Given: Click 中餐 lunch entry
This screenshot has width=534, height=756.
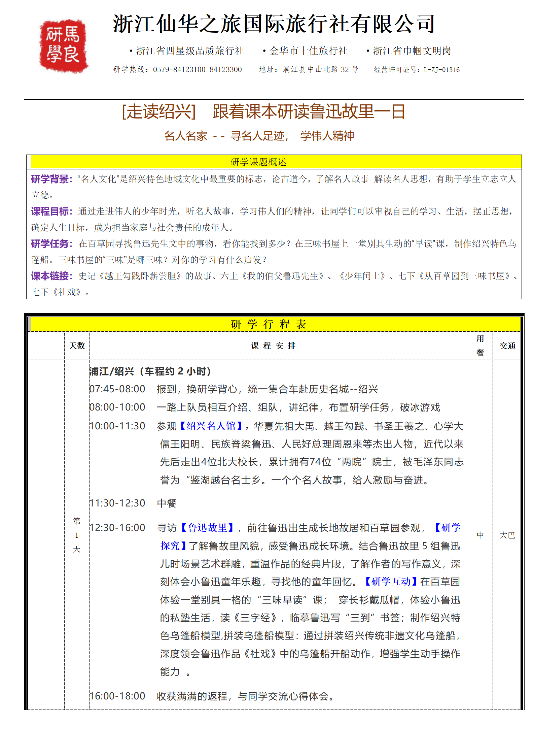Looking at the screenshot, I should 167,503.
